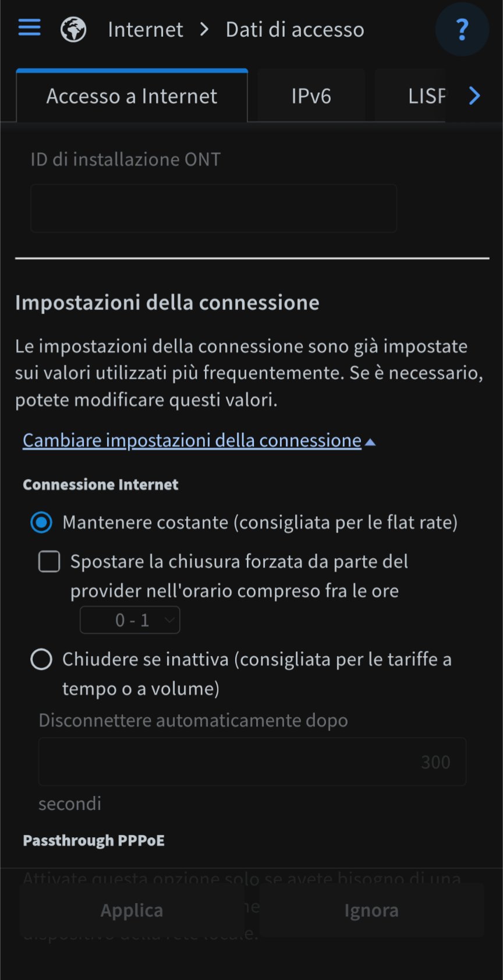Select the Accesso a Internet tab

pos(132,96)
